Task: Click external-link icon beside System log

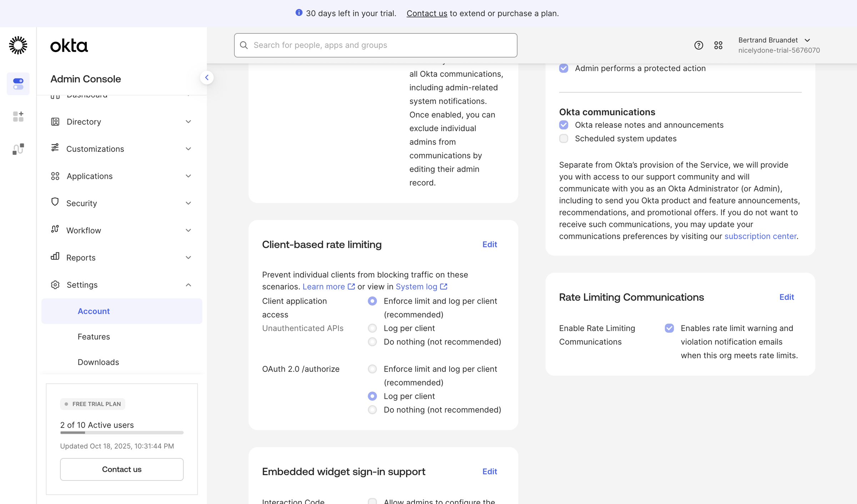Action: point(443,286)
